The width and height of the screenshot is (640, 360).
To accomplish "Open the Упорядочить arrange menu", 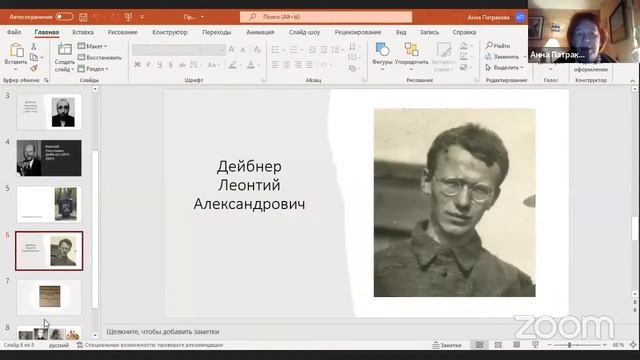I will click(411, 56).
